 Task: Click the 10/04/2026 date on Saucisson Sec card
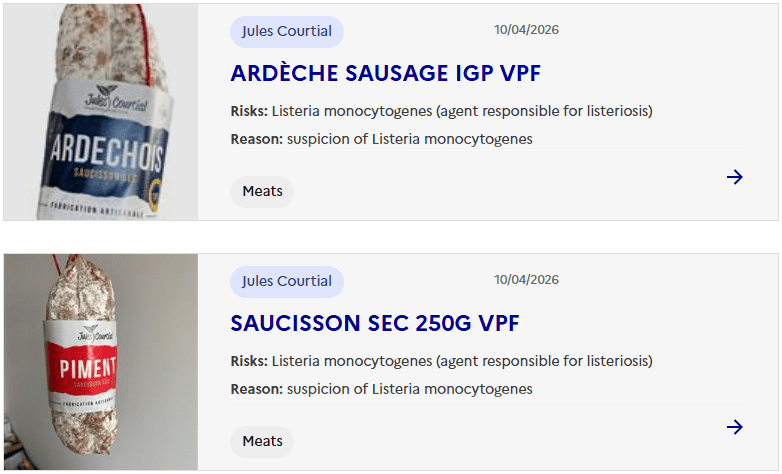point(526,280)
